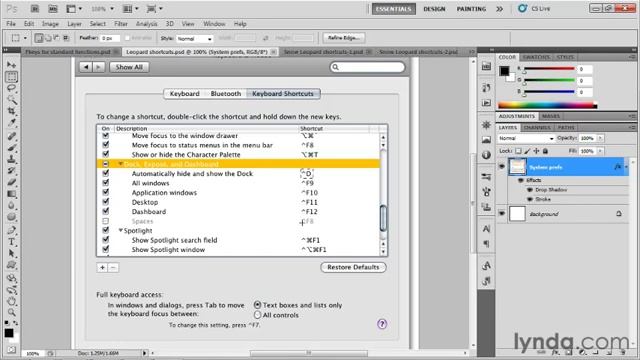Select the Lasso tool
Screen dimensions: 640x360
pos(11,88)
